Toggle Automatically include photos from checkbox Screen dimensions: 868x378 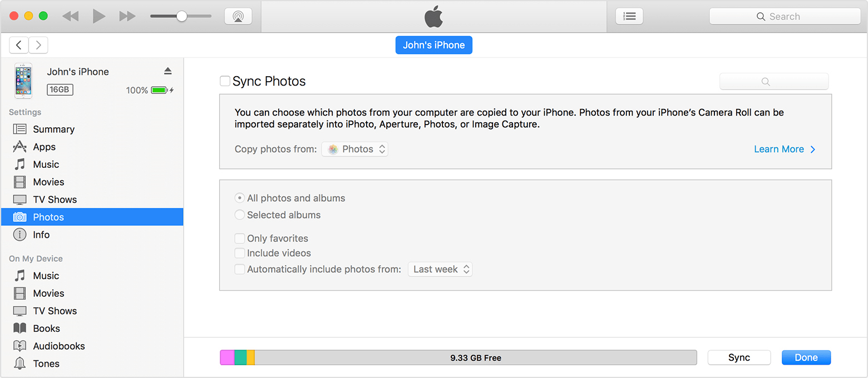coord(240,270)
